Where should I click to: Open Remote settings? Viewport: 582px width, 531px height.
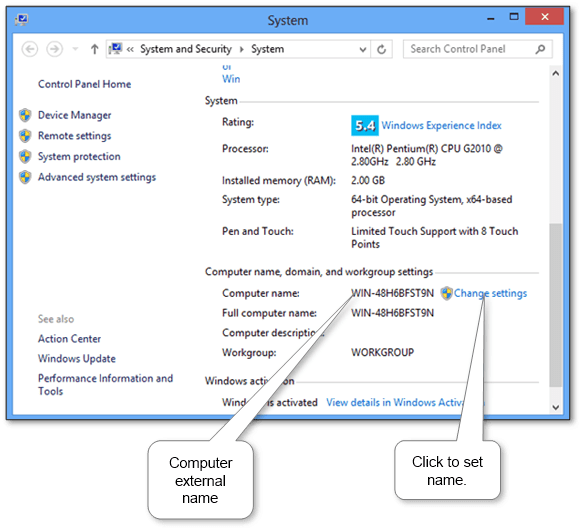[75, 136]
